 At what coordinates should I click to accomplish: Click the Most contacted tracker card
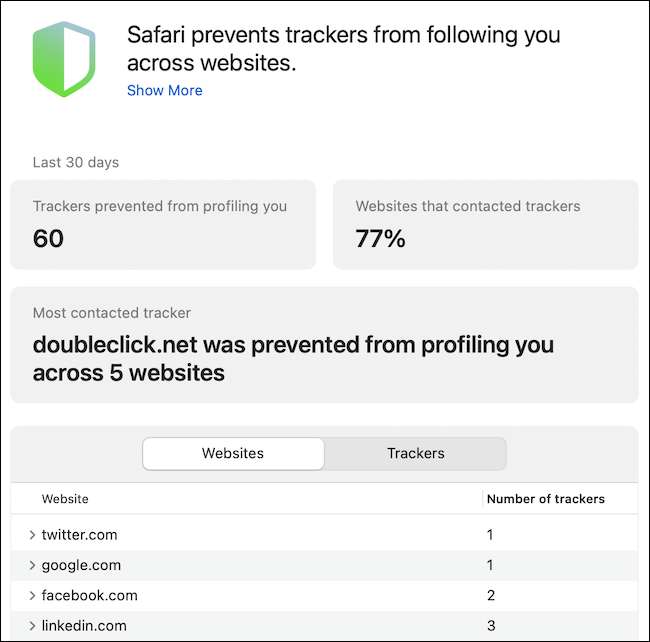click(324, 344)
